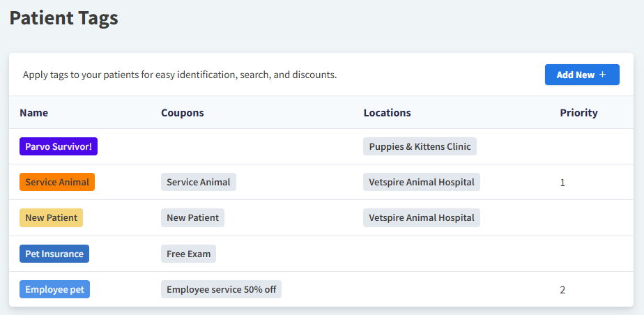
Task: Open the Free Exam coupon
Action: click(188, 254)
